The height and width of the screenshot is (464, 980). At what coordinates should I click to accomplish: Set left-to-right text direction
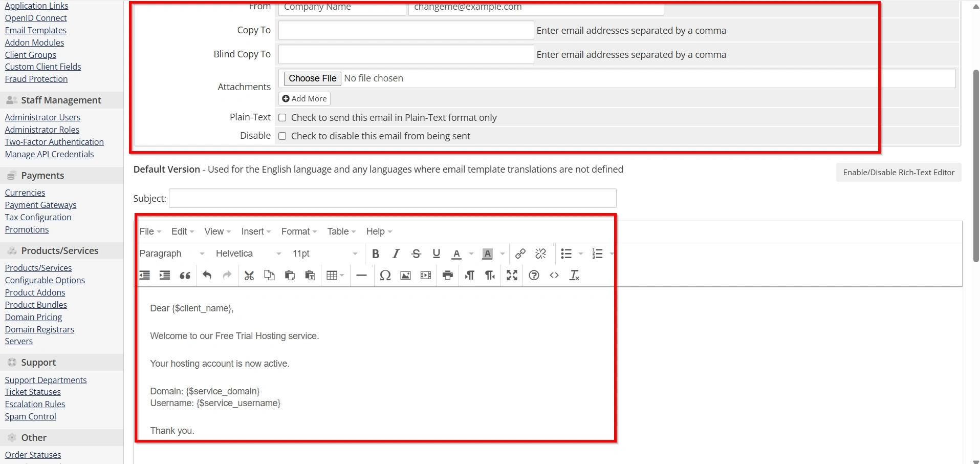(470, 276)
